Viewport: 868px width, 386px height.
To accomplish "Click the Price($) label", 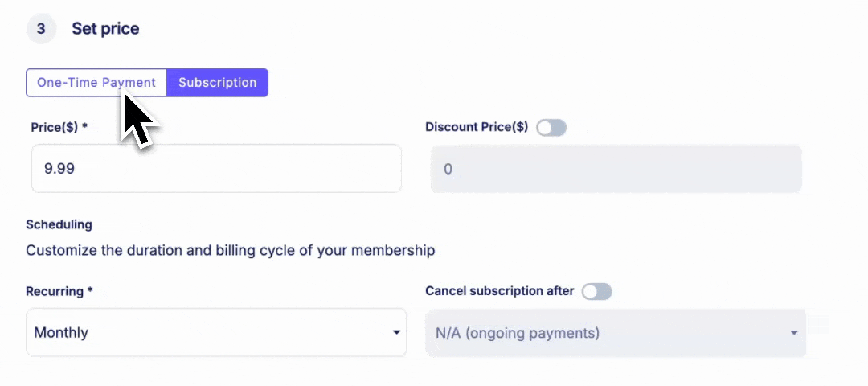I will pyautogui.click(x=59, y=127).
